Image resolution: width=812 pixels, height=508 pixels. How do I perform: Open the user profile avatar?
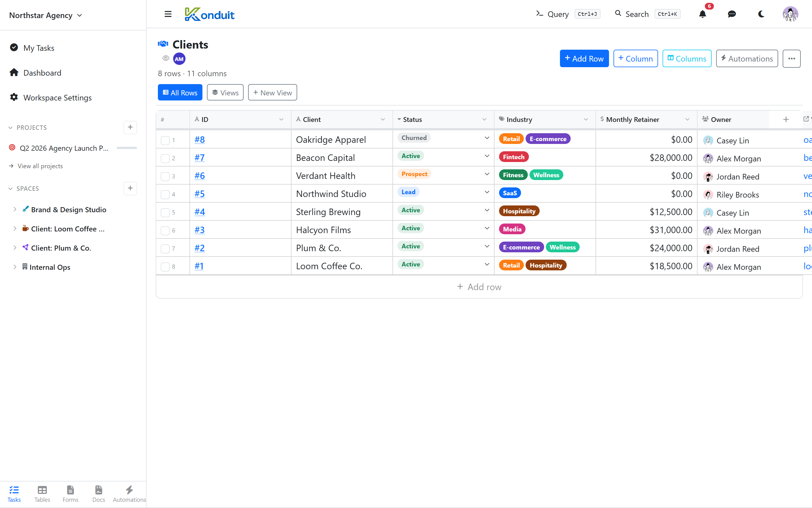(x=790, y=14)
